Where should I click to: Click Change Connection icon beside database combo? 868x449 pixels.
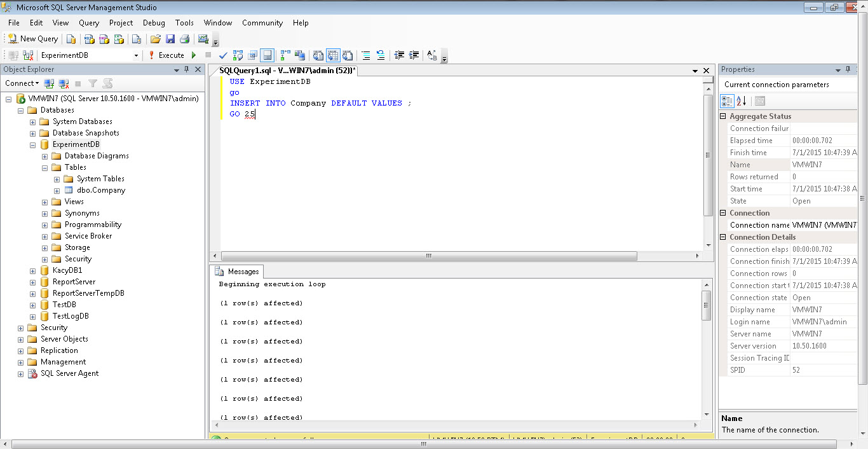[28, 55]
